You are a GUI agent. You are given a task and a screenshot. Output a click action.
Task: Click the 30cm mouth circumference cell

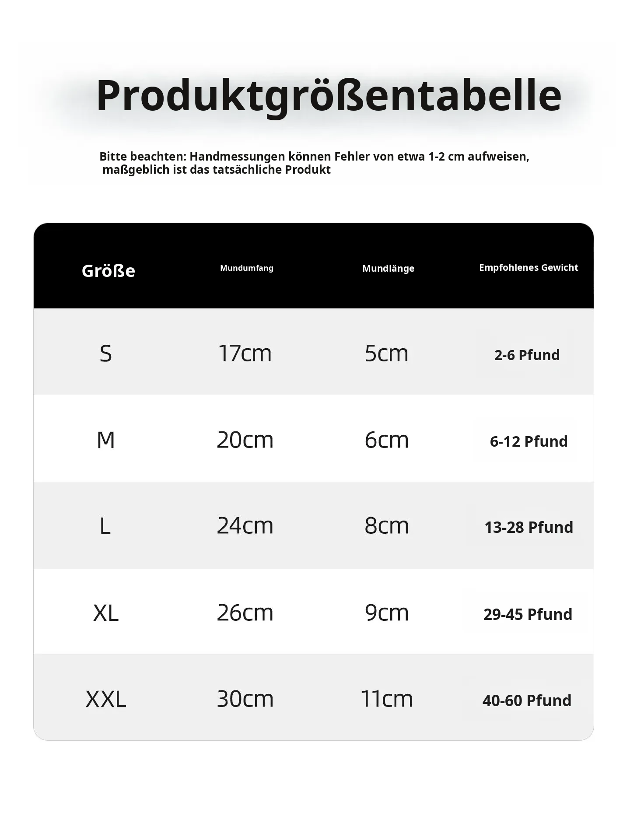click(245, 699)
